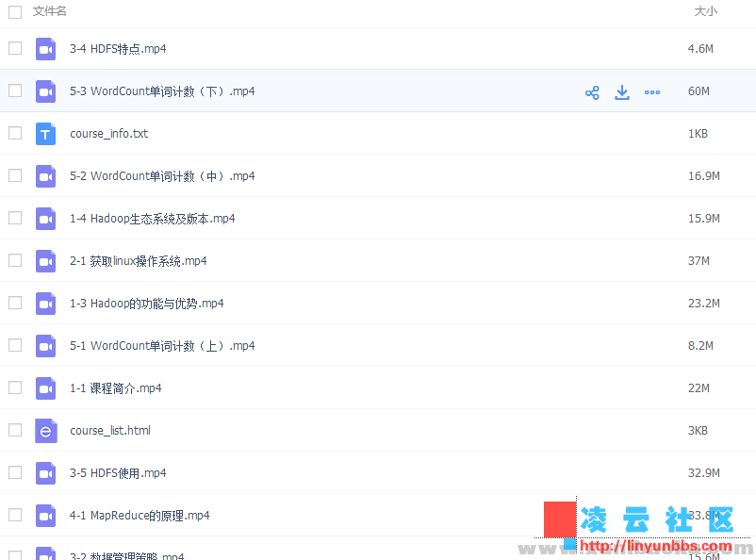The height and width of the screenshot is (560, 756).
Task: Tick the checkbox for 2-1 获取linux操作系统
Action: [15, 260]
